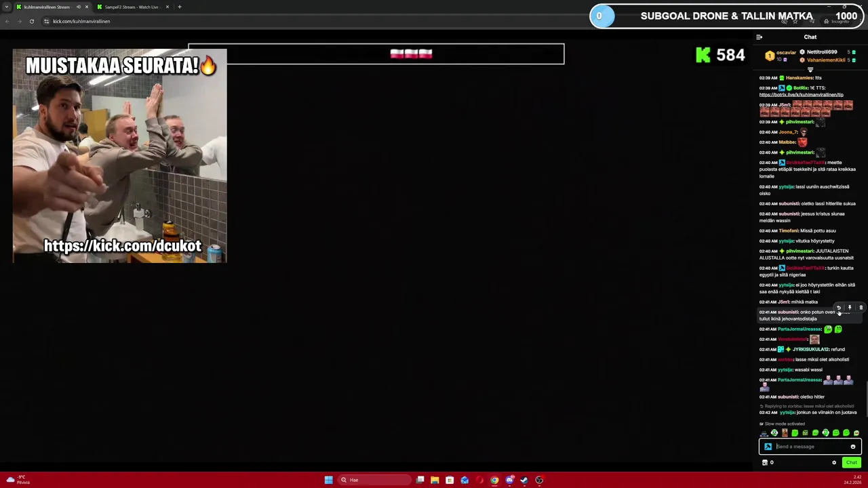The width and height of the screenshot is (868, 488).
Task: Open File Explorer from the taskbar
Action: click(435, 480)
